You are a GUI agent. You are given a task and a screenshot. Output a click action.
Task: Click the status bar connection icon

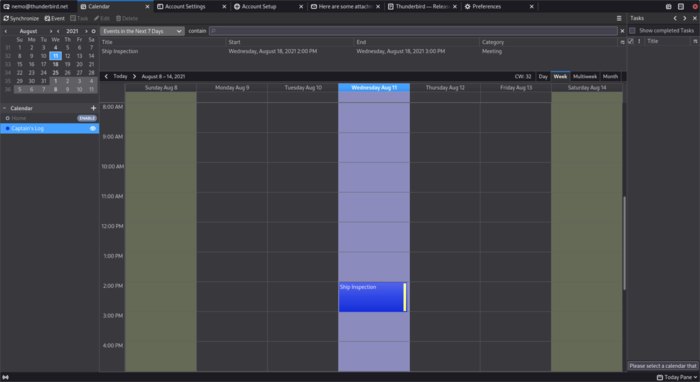(x=5, y=377)
